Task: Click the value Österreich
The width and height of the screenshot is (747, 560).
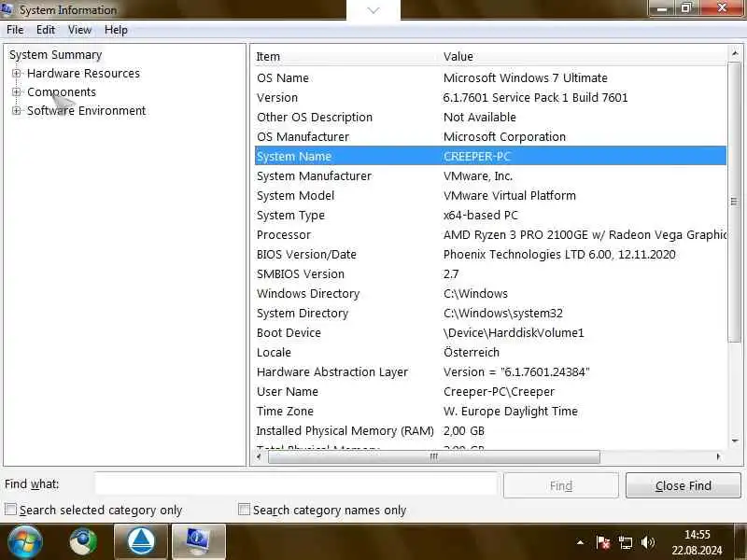Action: (472, 353)
